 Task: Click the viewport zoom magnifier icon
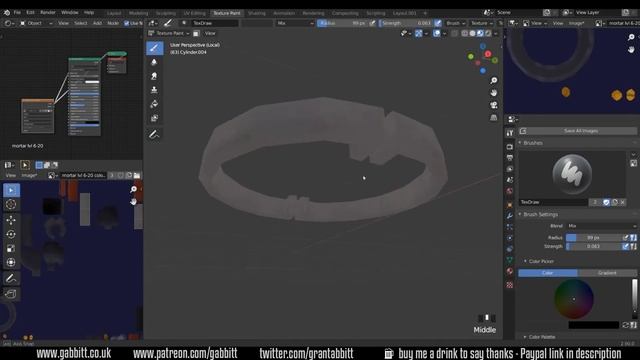tap(494, 80)
